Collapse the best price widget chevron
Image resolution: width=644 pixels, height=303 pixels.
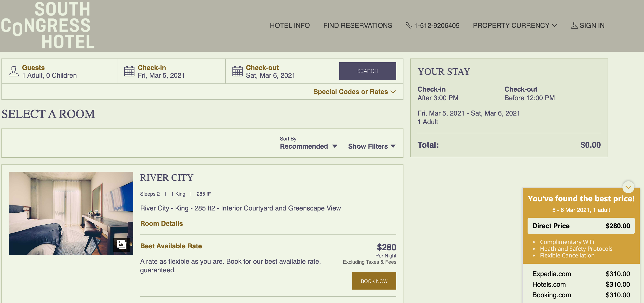click(628, 187)
